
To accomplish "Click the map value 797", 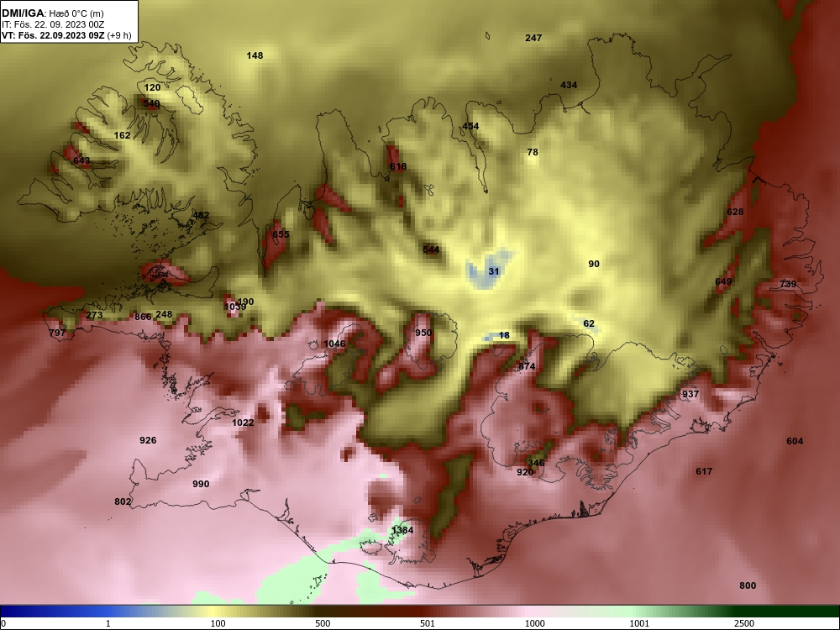I will pyautogui.click(x=57, y=333).
